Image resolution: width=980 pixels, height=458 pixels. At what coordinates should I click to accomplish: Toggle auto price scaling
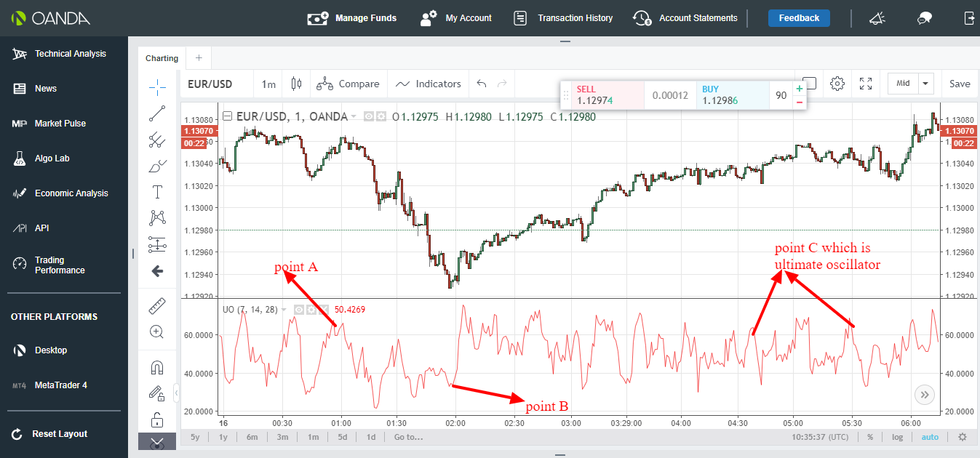pyautogui.click(x=930, y=437)
